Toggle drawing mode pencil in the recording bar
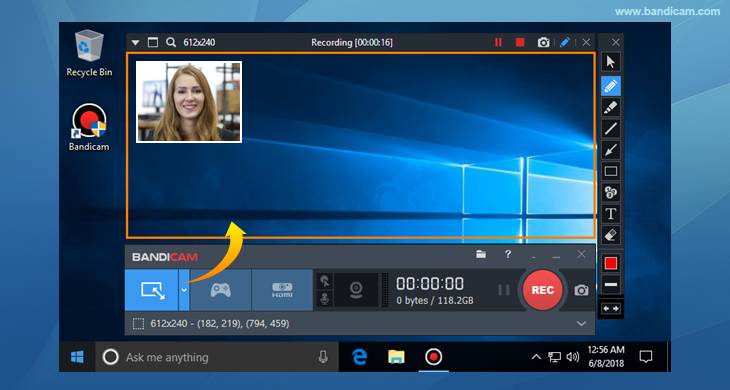Image resolution: width=730 pixels, height=390 pixels. pyautogui.click(x=564, y=42)
